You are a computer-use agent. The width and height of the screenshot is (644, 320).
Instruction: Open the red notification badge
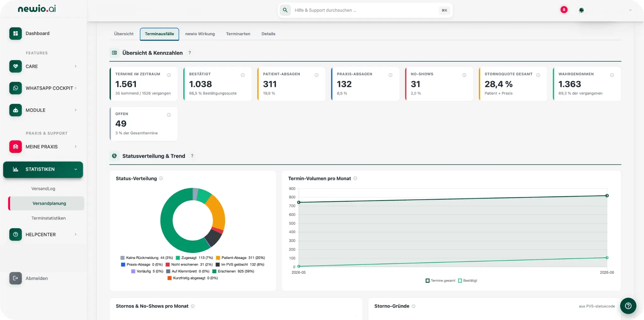point(564,10)
